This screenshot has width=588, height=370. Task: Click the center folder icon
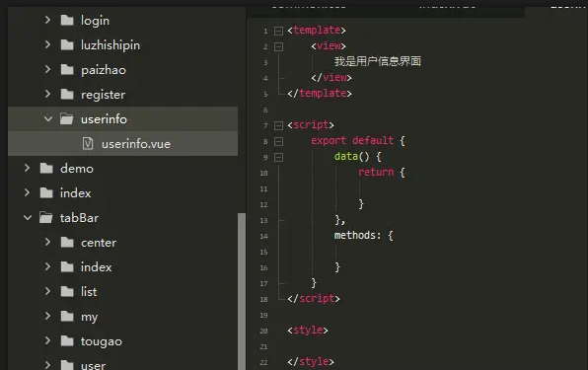(x=67, y=243)
